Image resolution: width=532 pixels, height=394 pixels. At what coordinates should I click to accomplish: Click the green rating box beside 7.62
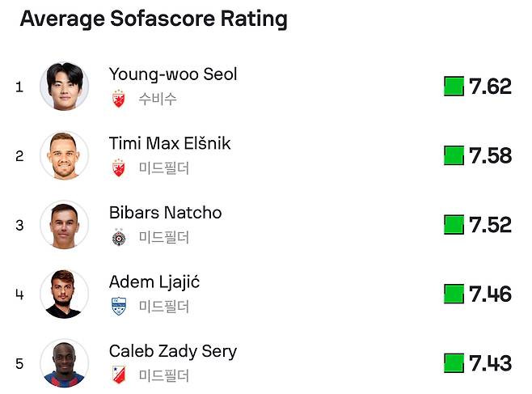pyautogui.click(x=454, y=87)
